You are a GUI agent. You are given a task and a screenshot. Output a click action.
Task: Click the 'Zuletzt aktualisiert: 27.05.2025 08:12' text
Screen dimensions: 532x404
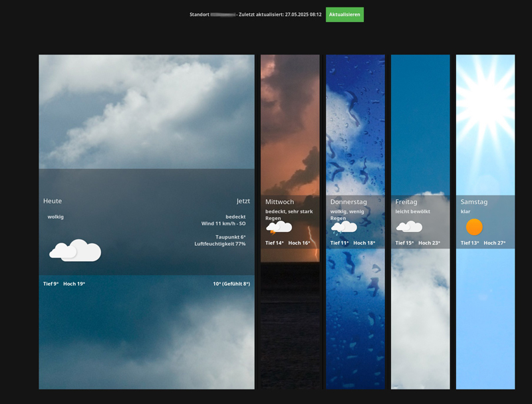point(280,15)
